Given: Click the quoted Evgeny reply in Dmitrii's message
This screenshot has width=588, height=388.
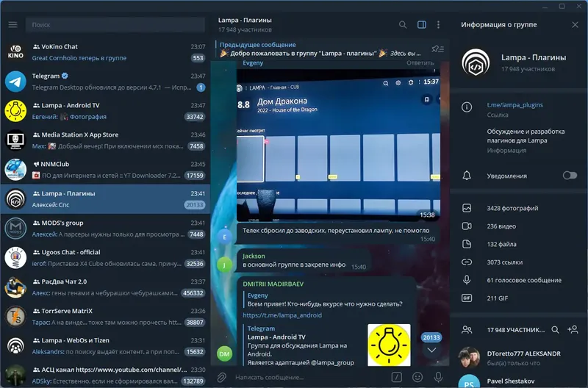Looking at the screenshot, I should pos(325,300).
